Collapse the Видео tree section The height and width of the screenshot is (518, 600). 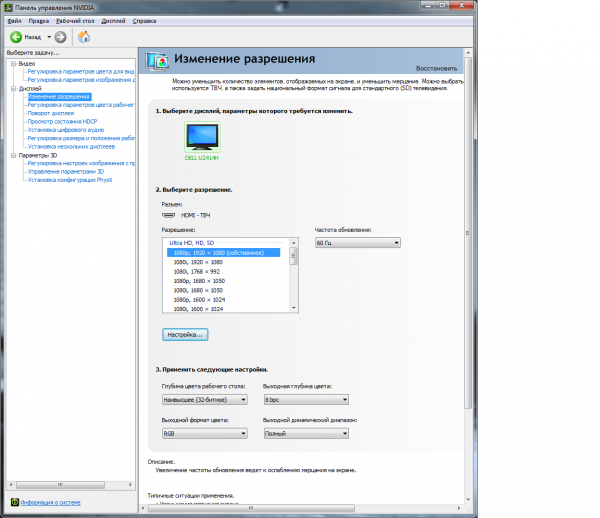coord(13,63)
